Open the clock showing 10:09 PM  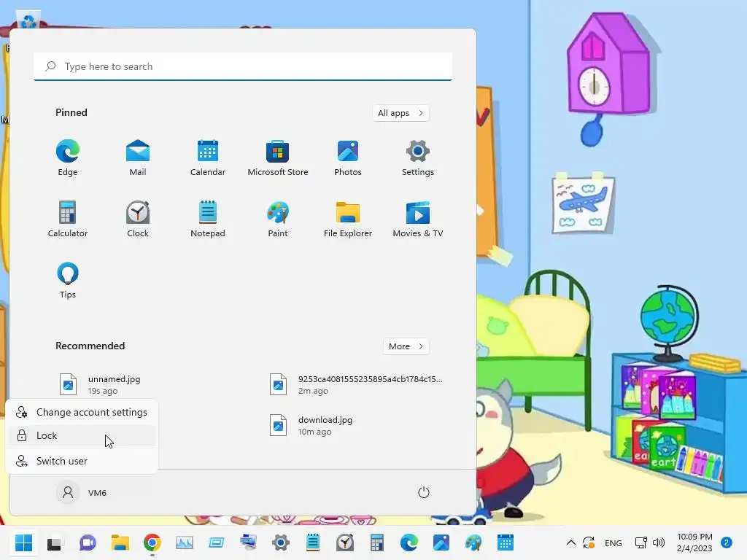694,542
